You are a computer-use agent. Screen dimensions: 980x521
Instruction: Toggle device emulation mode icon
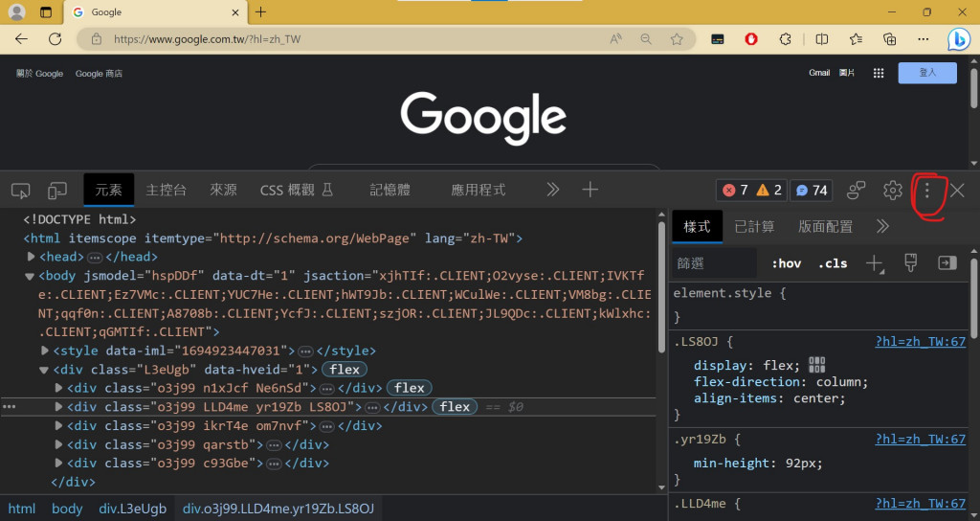point(56,191)
